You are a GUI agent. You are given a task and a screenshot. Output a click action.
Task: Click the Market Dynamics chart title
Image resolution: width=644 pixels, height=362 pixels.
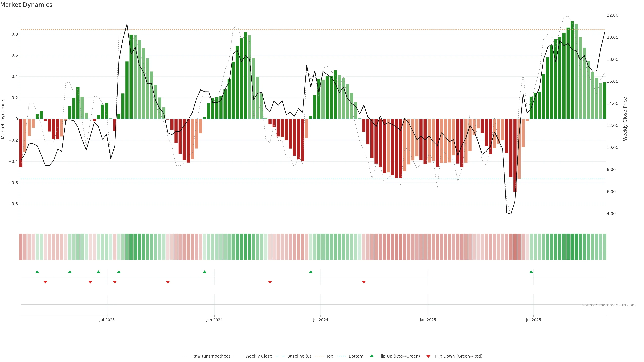click(26, 5)
